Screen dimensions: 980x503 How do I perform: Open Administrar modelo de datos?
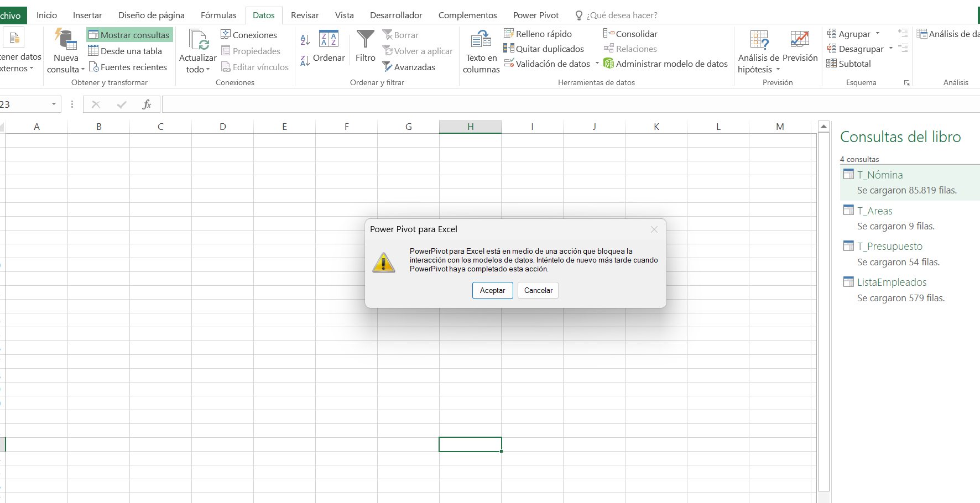665,64
